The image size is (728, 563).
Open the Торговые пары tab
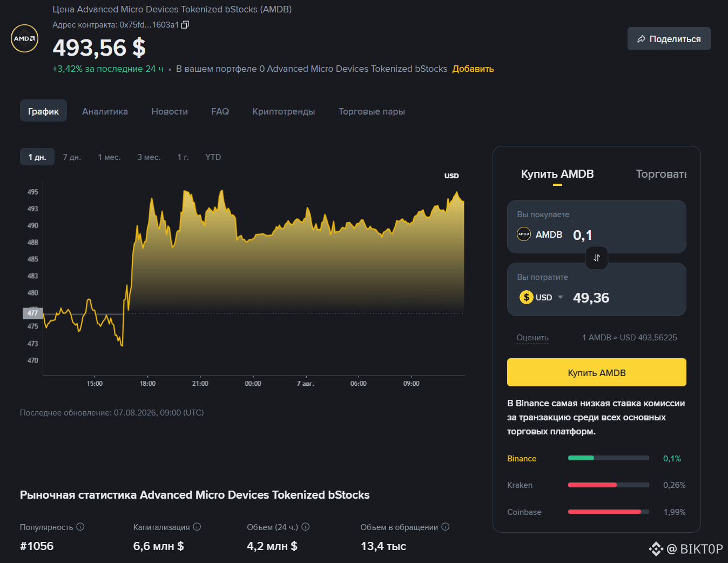(x=372, y=111)
